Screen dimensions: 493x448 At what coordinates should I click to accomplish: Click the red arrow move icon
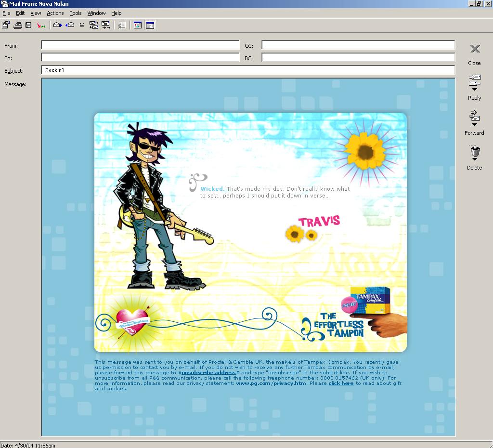(41, 25)
